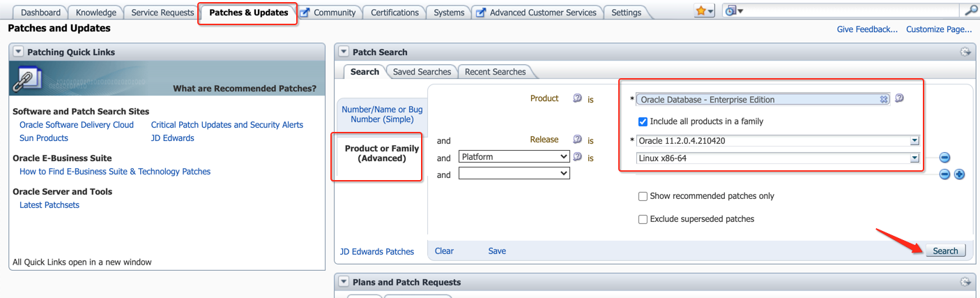
Task: Select the Patches & Updates tab
Action: tap(249, 13)
